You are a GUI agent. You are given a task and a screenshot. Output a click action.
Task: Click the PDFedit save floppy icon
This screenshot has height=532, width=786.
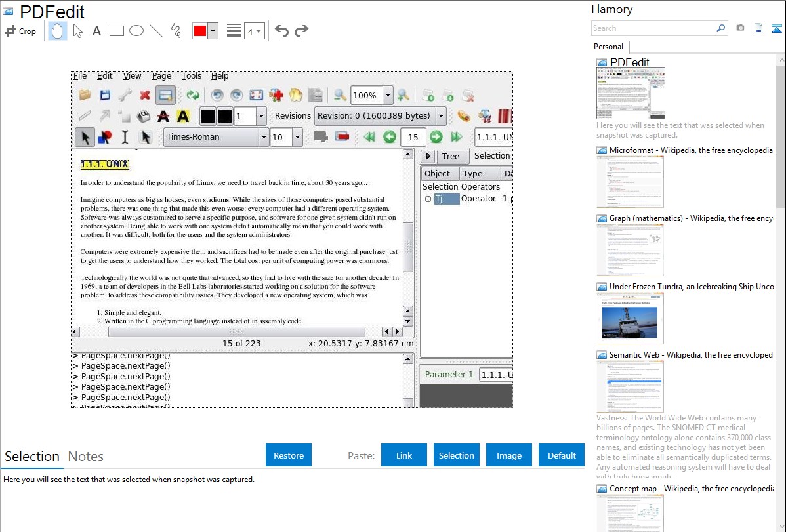tap(105, 94)
